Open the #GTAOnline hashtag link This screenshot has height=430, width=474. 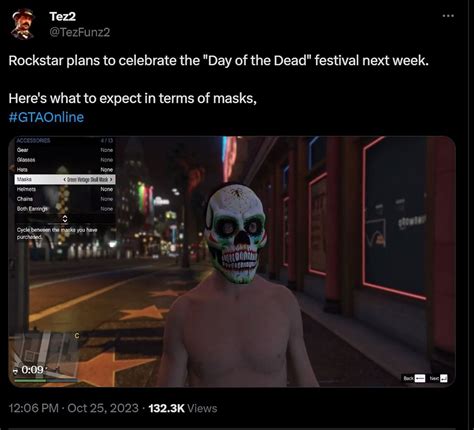click(x=46, y=117)
